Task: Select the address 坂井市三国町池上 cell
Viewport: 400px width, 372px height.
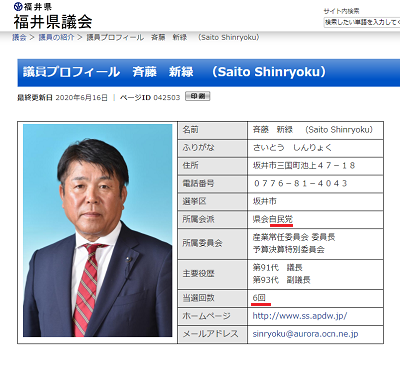Action: 315,166
